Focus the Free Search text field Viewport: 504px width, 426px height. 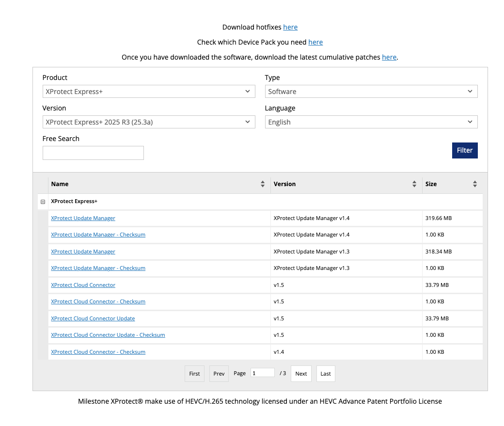(93, 153)
